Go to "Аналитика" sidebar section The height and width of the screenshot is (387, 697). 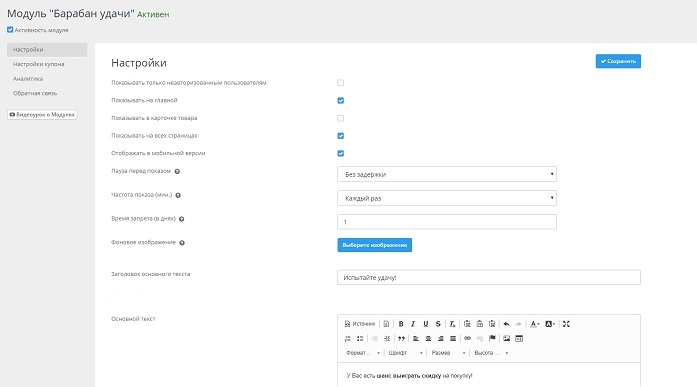click(28, 79)
